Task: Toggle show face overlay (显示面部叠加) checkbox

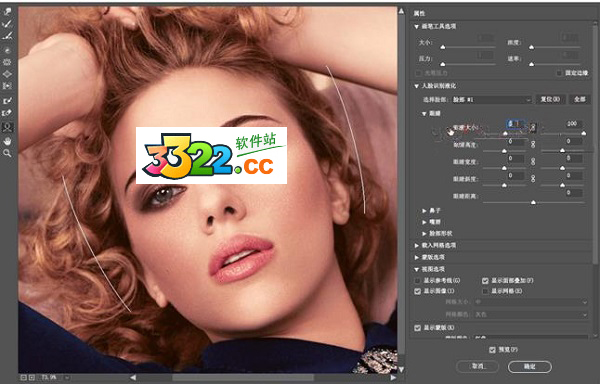Action: [485, 281]
